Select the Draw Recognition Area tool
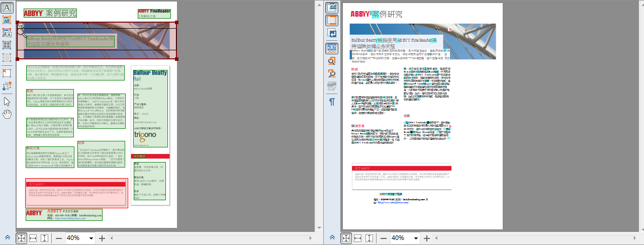The height and width of the screenshot is (245, 644). (x=7, y=58)
